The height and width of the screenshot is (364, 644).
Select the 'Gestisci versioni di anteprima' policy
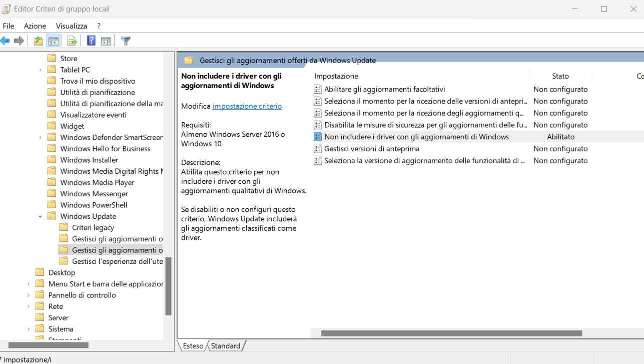[371, 149]
